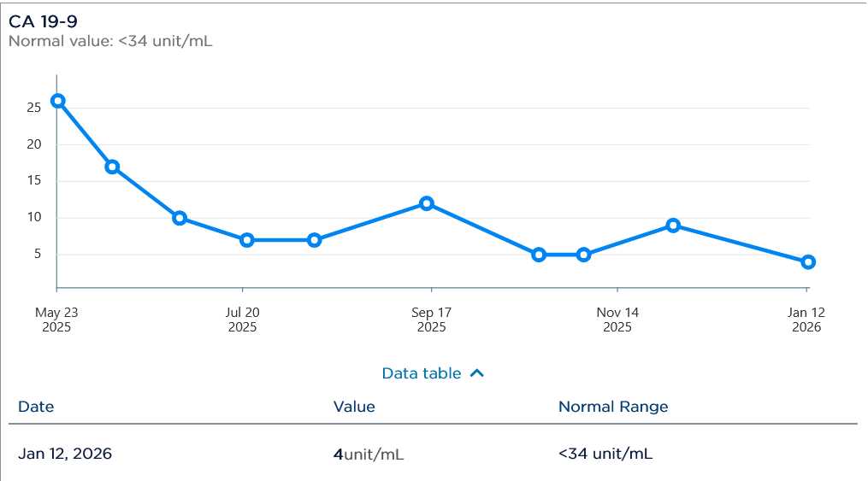Select the first data point at value 26
868x481 pixels.
pyautogui.click(x=57, y=101)
